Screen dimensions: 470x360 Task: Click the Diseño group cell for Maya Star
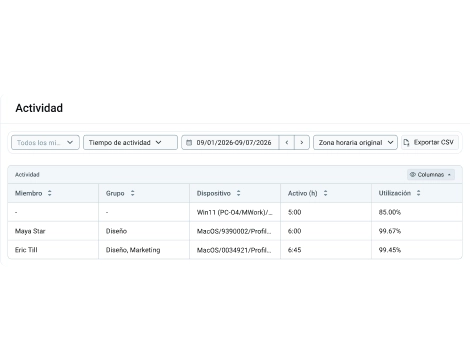144,231
